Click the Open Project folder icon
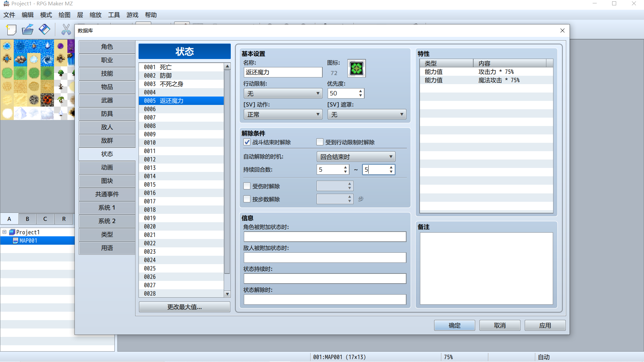Screen dimensions: 644x362 pos(28,30)
